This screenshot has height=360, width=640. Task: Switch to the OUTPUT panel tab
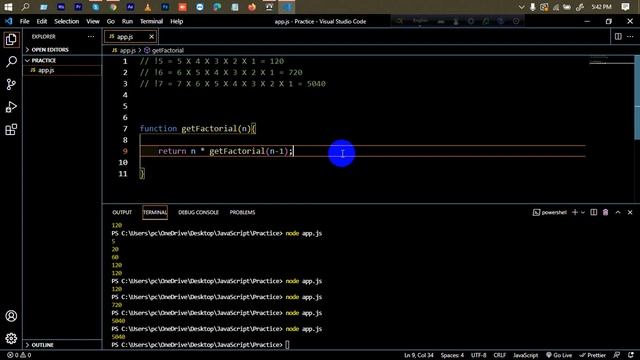122,212
